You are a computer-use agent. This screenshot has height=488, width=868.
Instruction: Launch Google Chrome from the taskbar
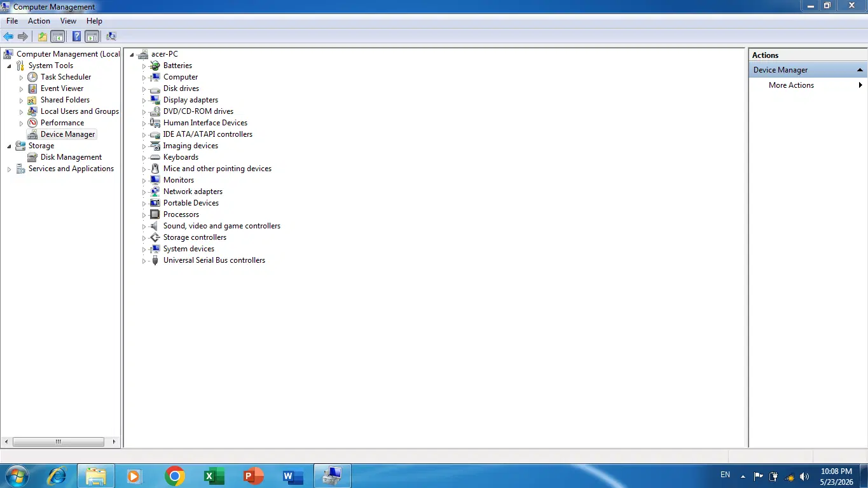(x=175, y=476)
